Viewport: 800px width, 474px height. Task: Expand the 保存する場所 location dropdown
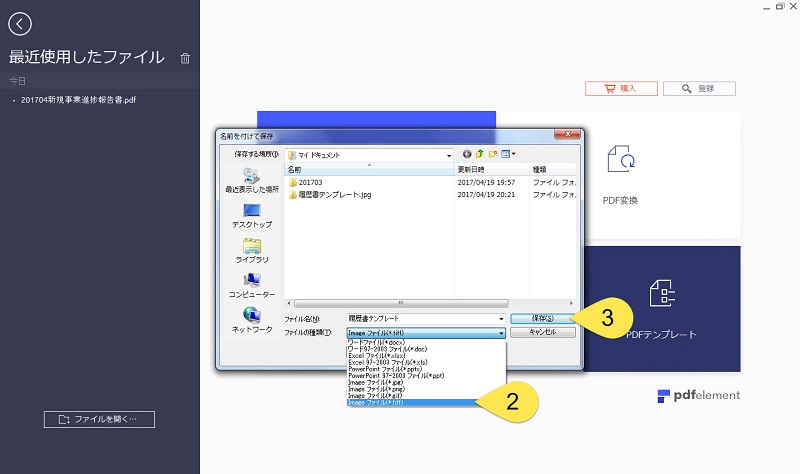click(449, 155)
